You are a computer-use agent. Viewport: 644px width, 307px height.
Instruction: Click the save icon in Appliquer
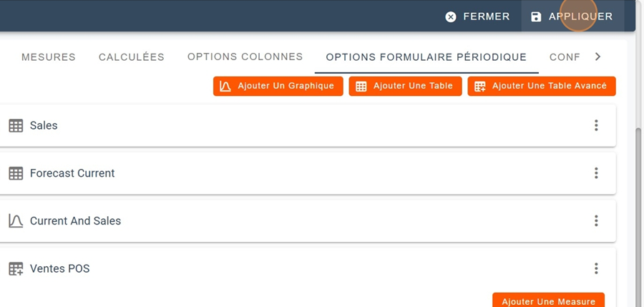(536, 16)
